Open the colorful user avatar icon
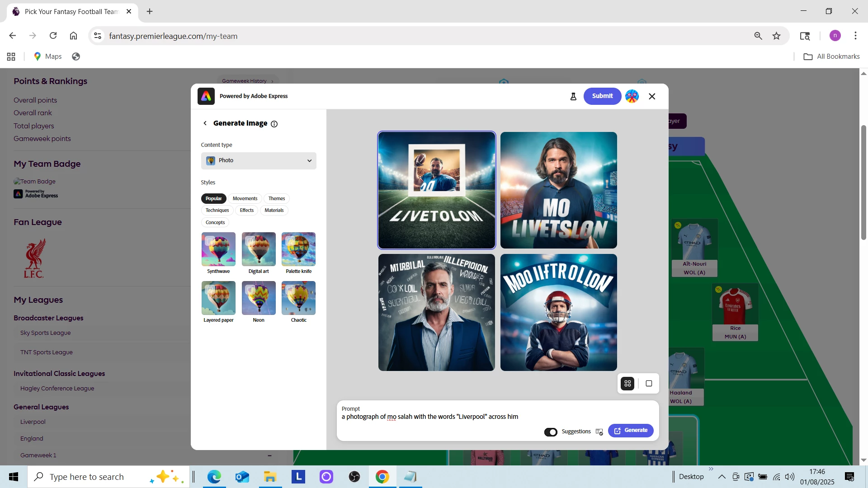The width and height of the screenshot is (868, 488). click(632, 96)
